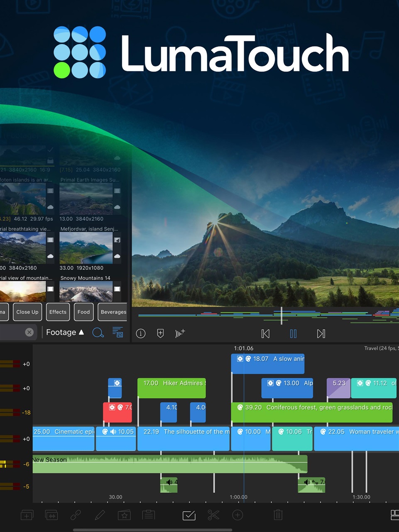Tap the Close Up filter button
Viewport: 399px width, 532px height.
click(27, 312)
